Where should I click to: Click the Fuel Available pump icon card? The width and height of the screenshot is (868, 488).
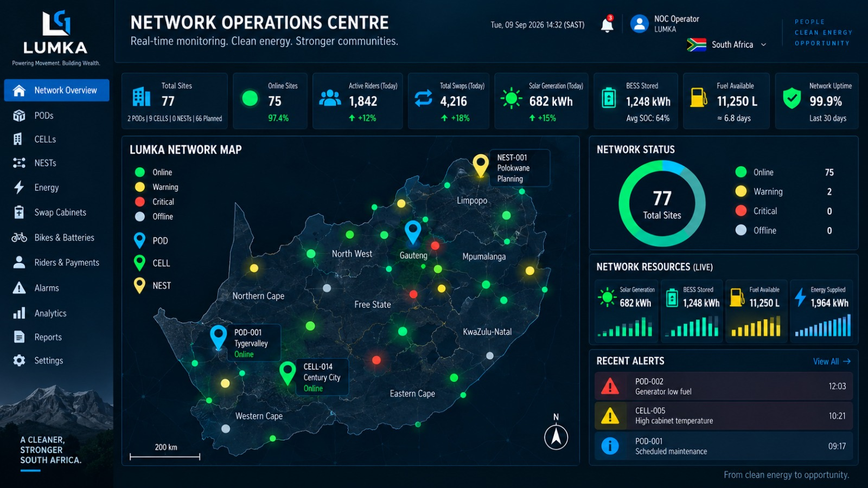[698, 98]
